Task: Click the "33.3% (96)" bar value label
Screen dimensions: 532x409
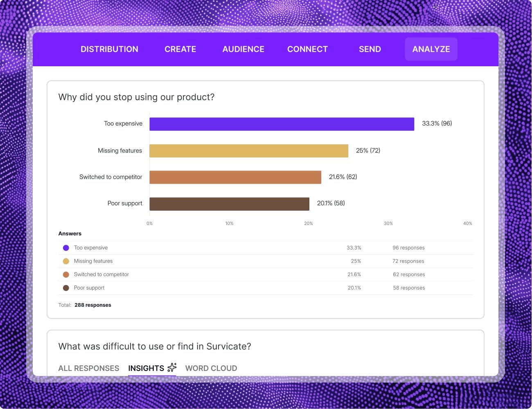Action: click(x=437, y=124)
